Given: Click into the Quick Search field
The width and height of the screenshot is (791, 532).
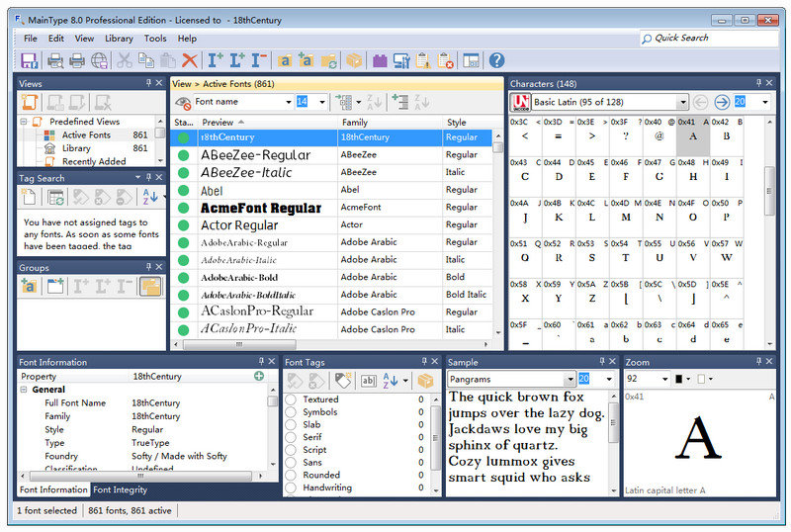Looking at the screenshot, I should tap(709, 39).
